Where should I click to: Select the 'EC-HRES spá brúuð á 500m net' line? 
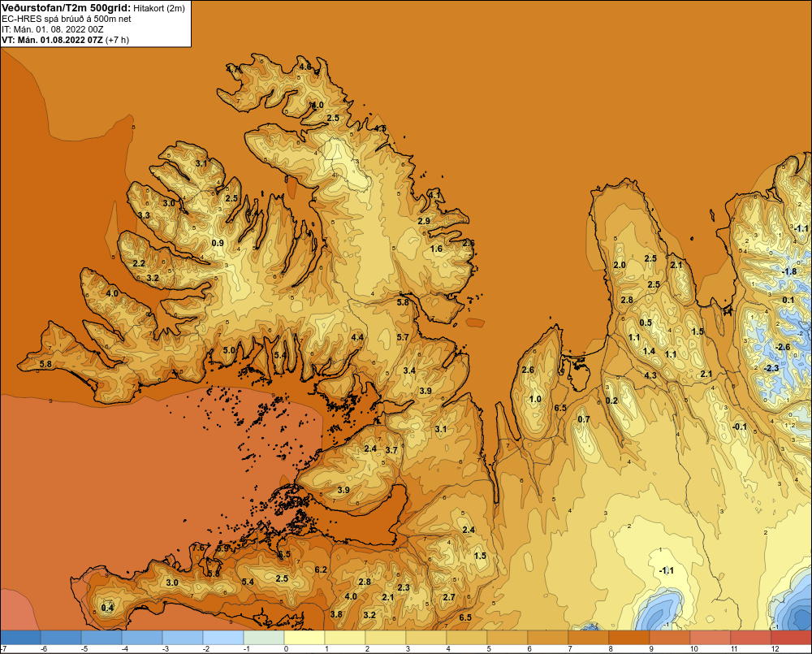click(67, 19)
